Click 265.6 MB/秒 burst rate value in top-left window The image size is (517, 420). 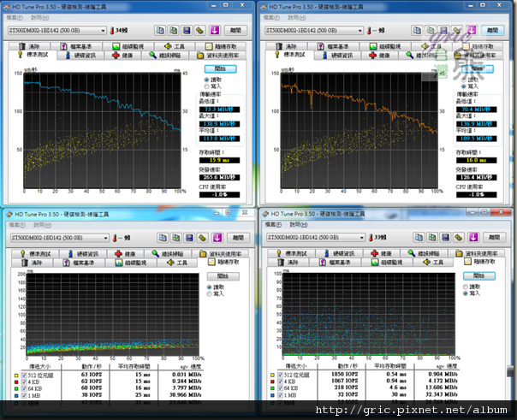219,177
